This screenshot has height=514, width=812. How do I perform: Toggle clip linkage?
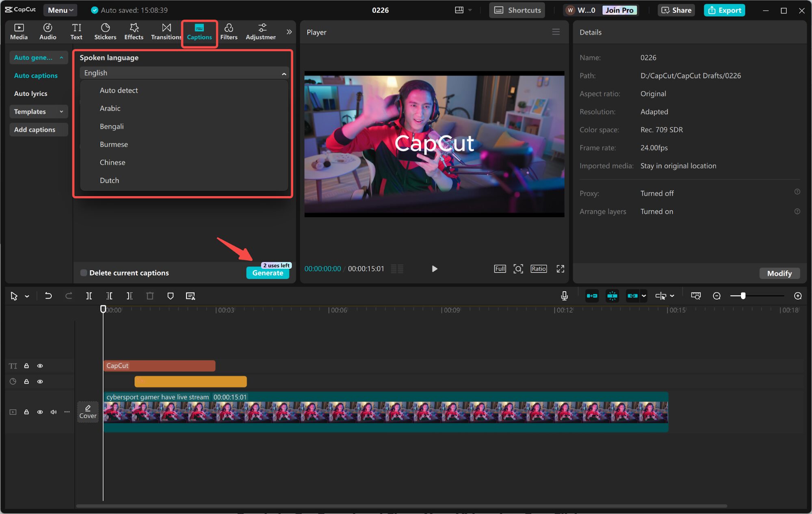pyautogui.click(x=632, y=296)
